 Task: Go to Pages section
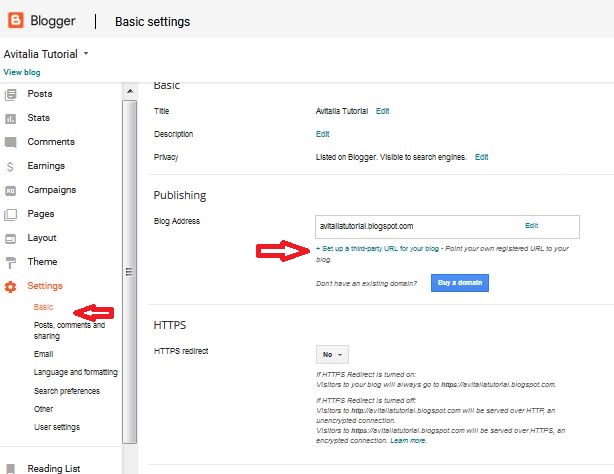(41, 214)
